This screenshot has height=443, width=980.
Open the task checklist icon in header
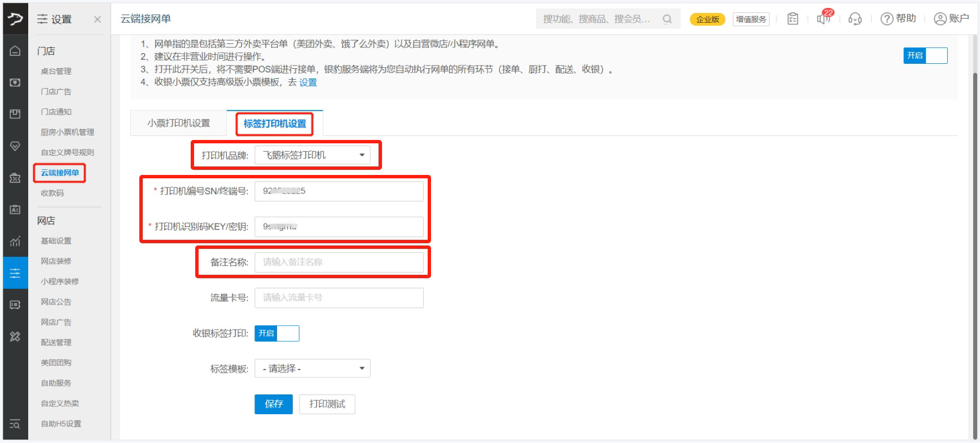click(x=793, y=19)
